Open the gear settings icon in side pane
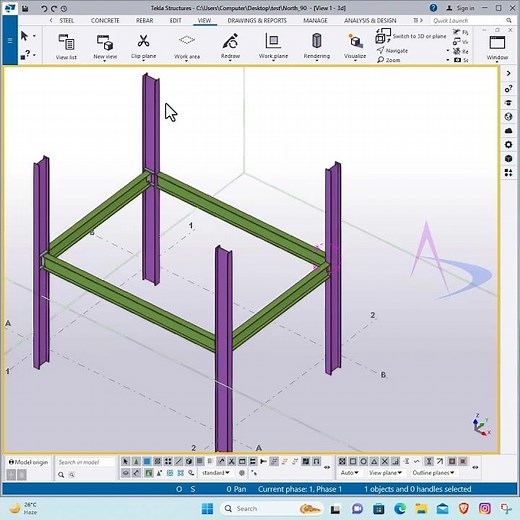The height and width of the screenshot is (520, 520). 508,145
